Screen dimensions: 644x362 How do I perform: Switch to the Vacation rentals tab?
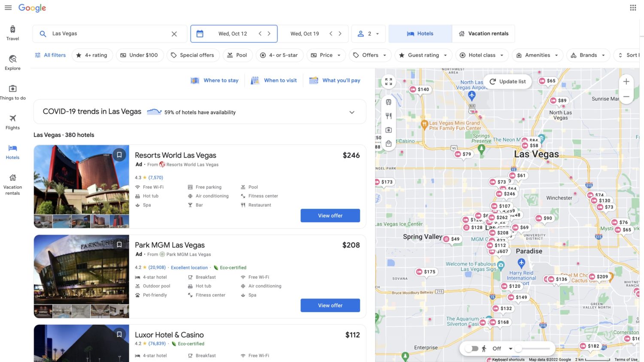click(x=483, y=33)
